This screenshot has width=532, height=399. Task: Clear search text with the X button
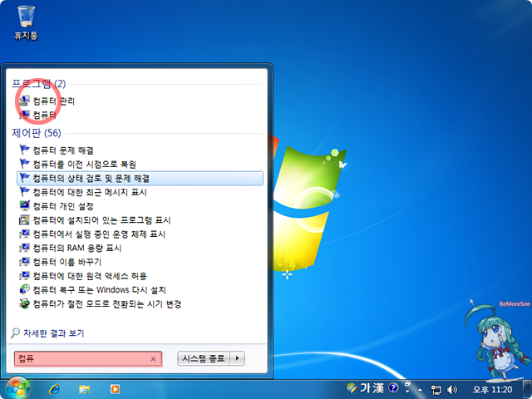click(x=153, y=358)
